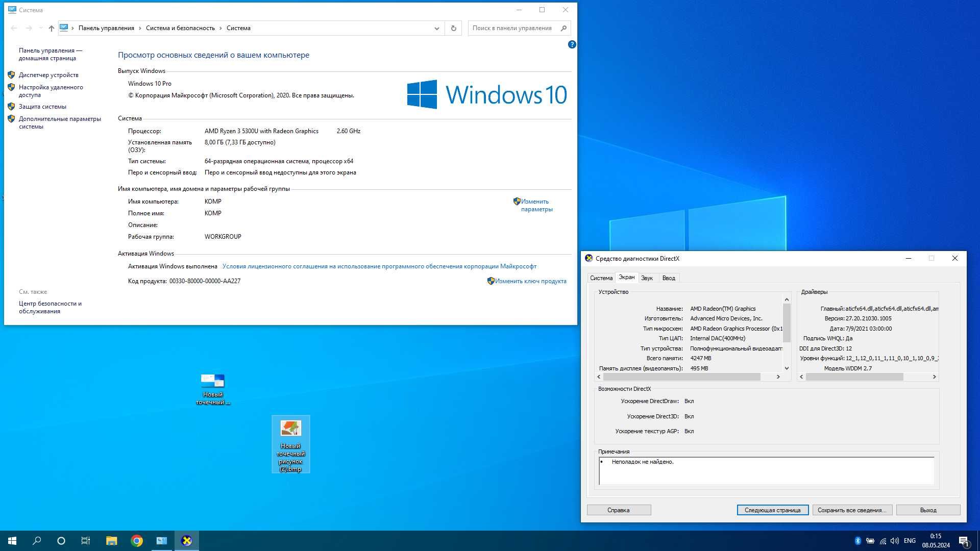The height and width of the screenshot is (551, 980).
Task: Select Система и безопасность breadcrumb
Action: (180, 28)
